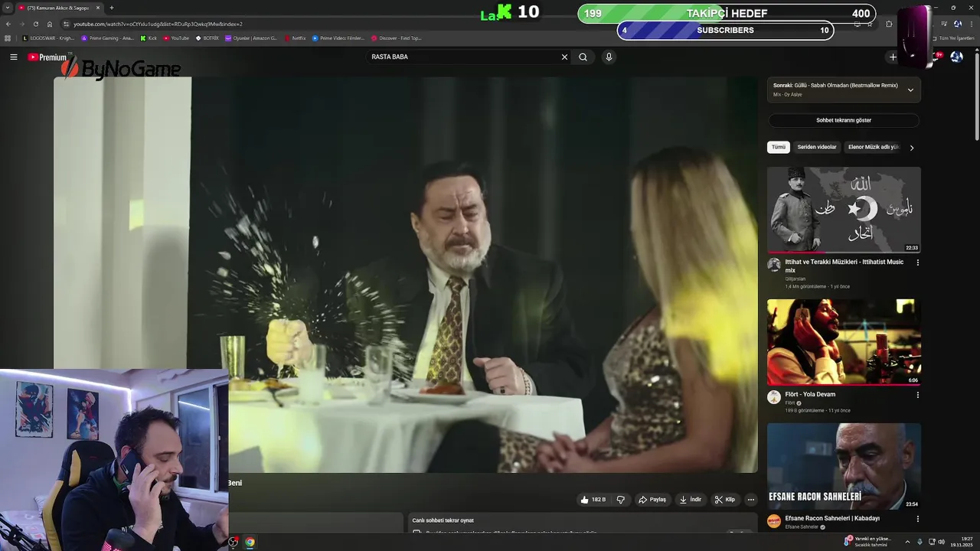
Task: Click Flört - Yola Devam title
Action: click(810, 394)
